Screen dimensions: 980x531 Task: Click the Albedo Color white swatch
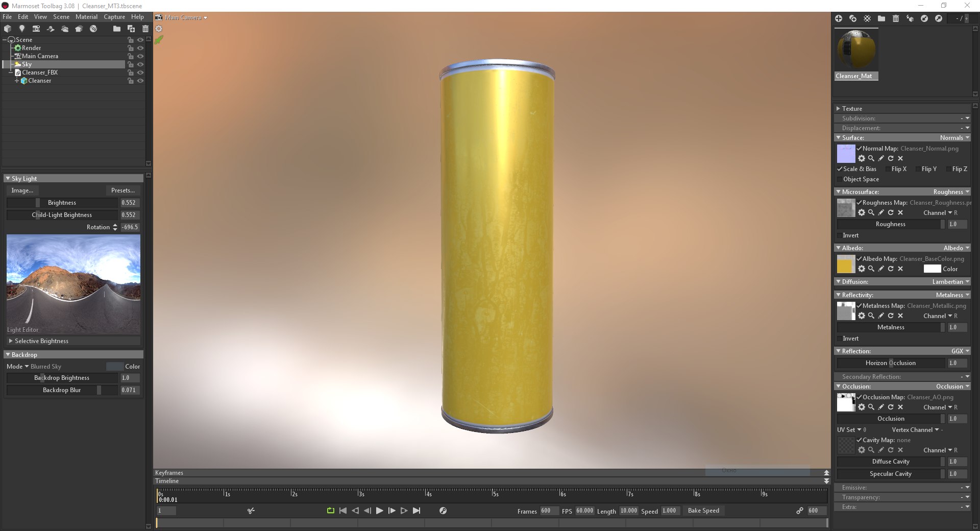point(932,269)
